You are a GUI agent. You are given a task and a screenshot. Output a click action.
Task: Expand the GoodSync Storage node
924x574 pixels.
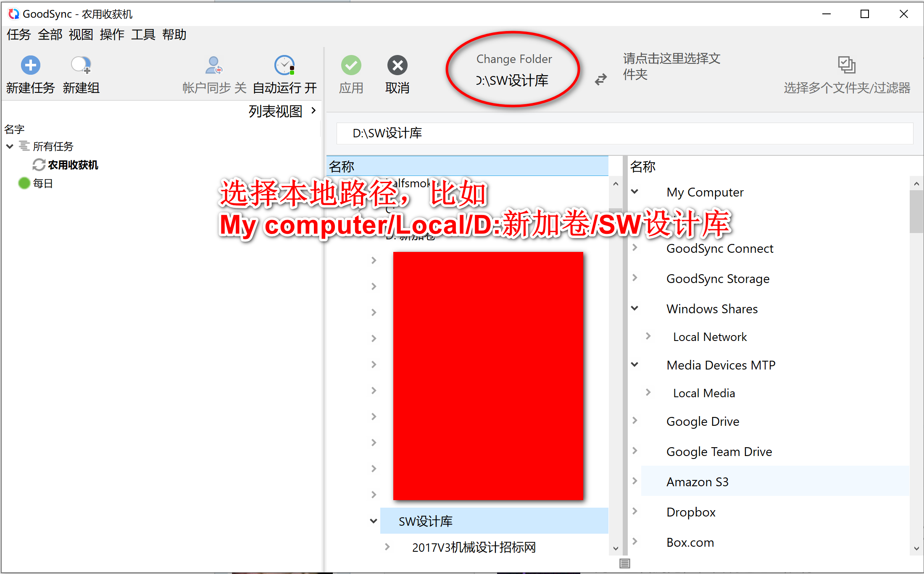[635, 278]
